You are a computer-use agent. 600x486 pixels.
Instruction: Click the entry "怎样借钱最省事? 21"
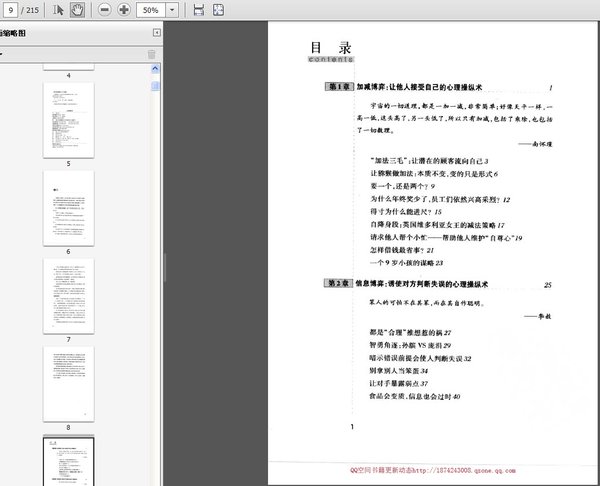(402, 250)
